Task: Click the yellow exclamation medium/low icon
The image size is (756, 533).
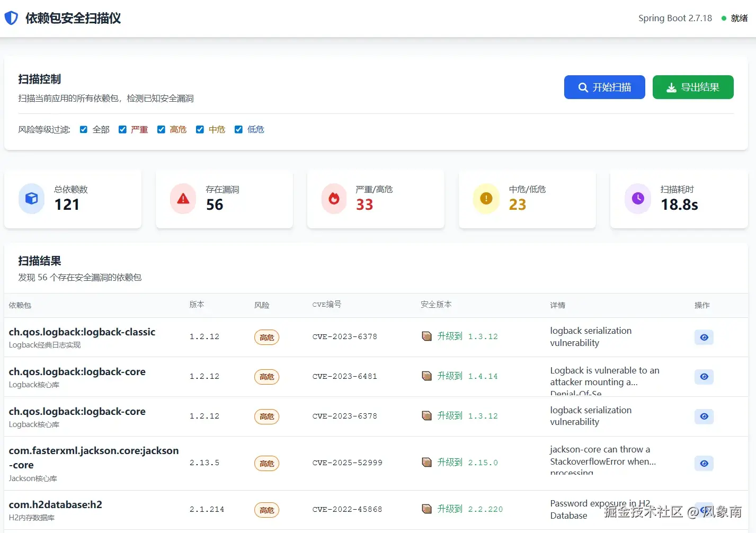Action: pos(486,199)
